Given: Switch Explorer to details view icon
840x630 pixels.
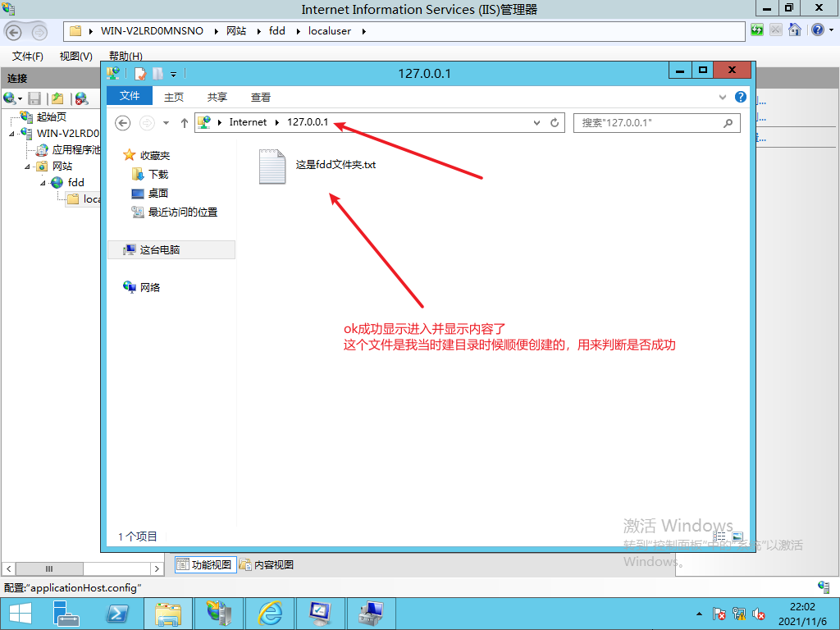Looking at the screenshot, I should tap(719, 536).
